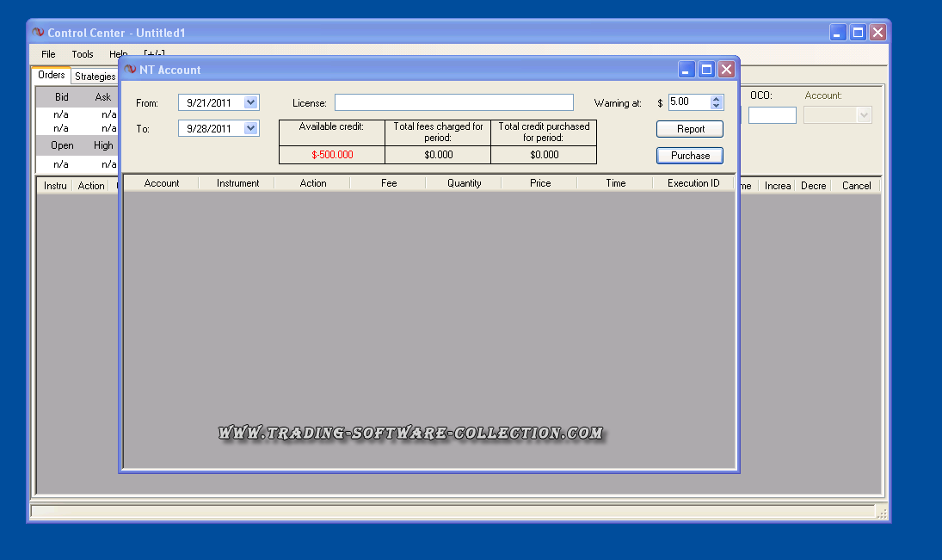The width and height of the screenshot is (942, 560).
Task: Expand the Account combo box in Control Center
Action: coord(864,115)
